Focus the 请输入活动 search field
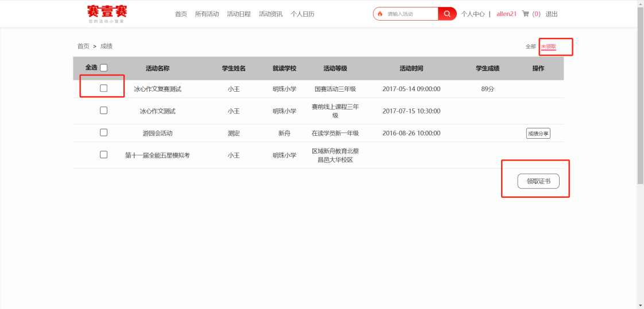644x309 pixels. click(410, 14)
